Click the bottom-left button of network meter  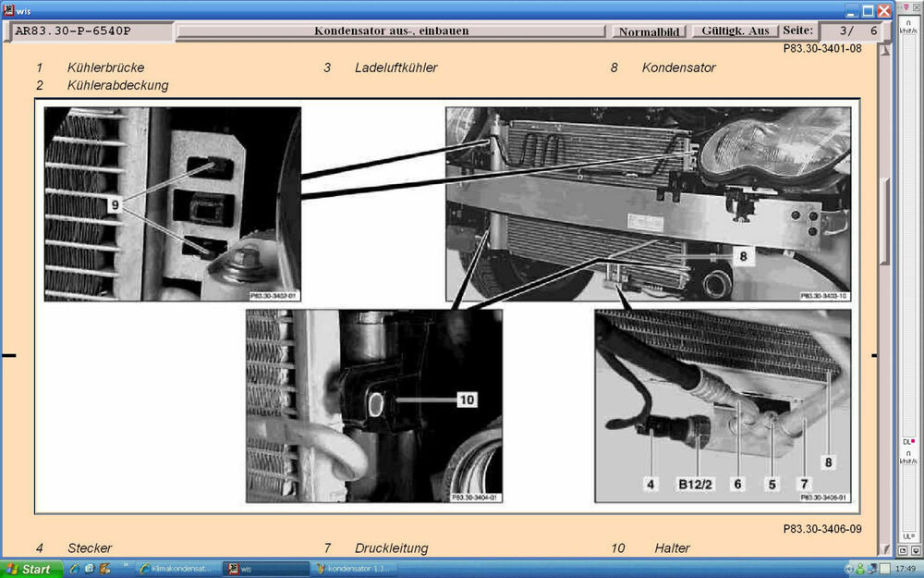tap(904, 549)
